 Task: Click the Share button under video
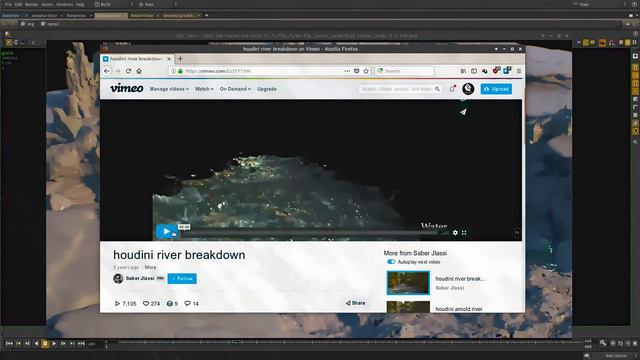356,303
